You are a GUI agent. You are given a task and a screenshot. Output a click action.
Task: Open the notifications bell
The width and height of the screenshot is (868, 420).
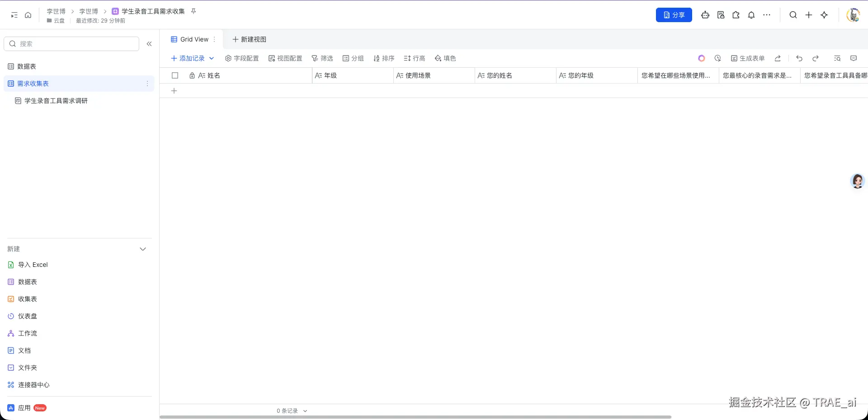point(751,15)
